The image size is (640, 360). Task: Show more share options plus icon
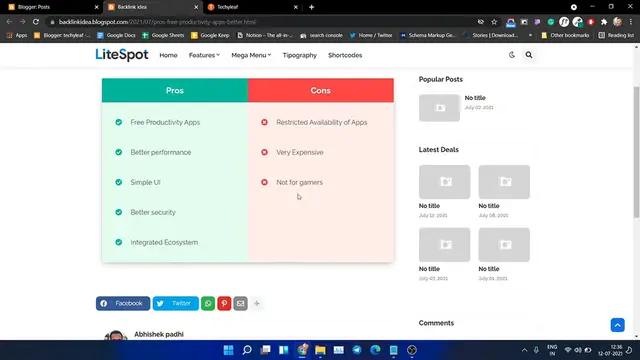[257, 303]
